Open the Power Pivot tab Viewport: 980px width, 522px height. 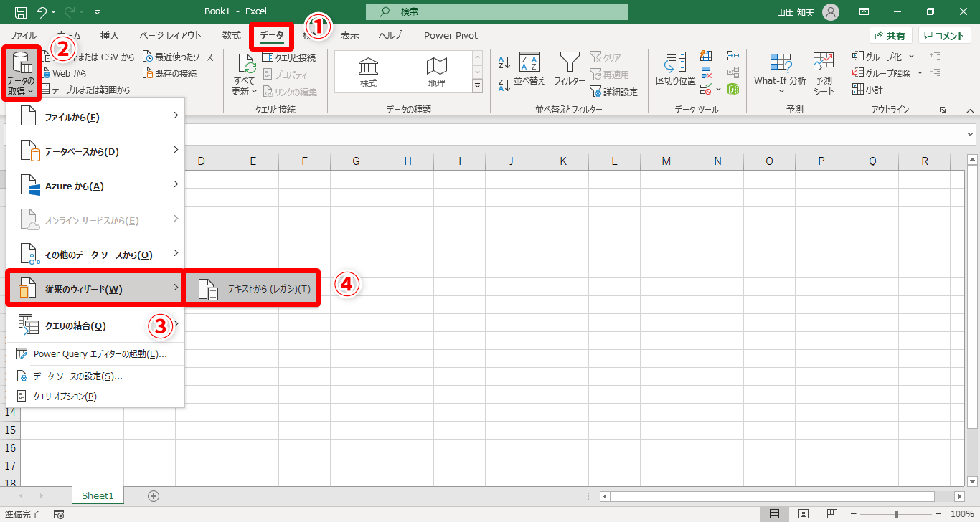[451, 35]
